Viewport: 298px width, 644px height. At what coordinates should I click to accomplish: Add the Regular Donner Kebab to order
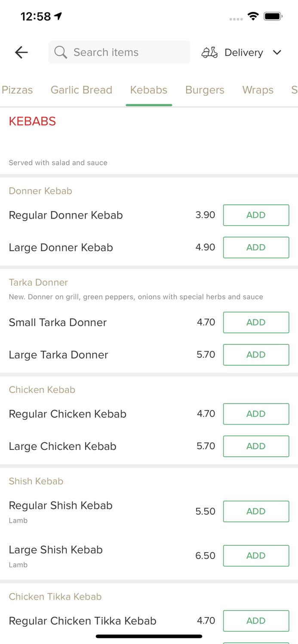pyautogui.click(x=256, y=215)
